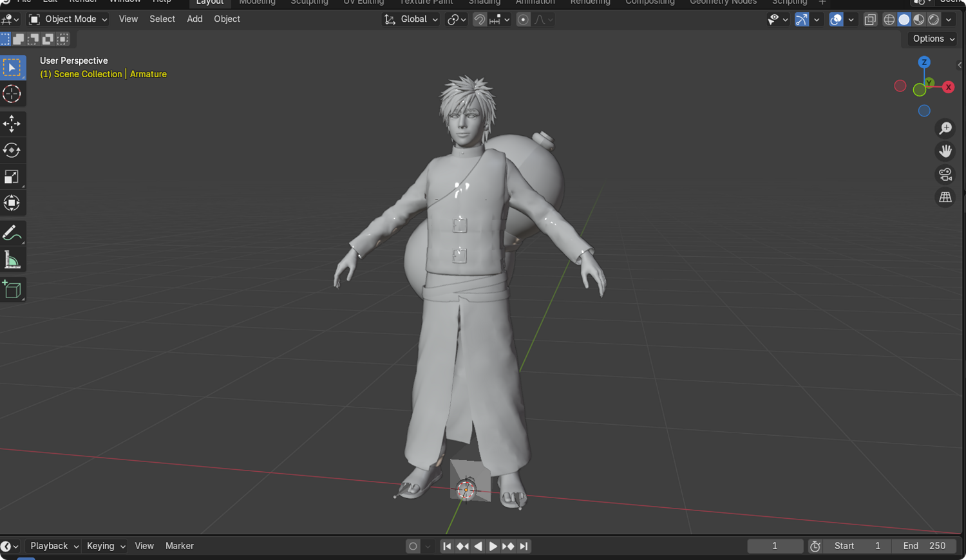This screenshot has width=966, height=560.
Task: Click the 3D cursor at the character's feet
Action: pos(466,490)
